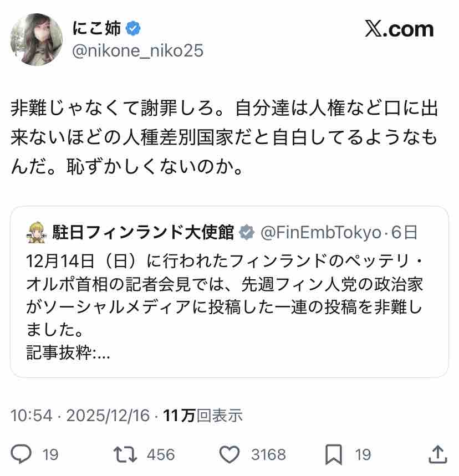Image resolution: width=459 pixels, height=476 pixels.
Task: Click the X.com logo
Action: pyautogui.click(x=399, y=30)
